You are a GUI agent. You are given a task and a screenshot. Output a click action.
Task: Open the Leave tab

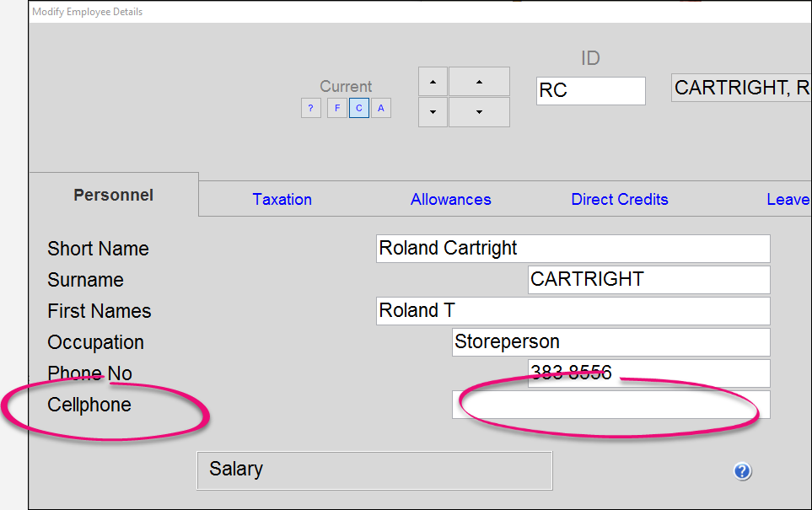point(788,199)
